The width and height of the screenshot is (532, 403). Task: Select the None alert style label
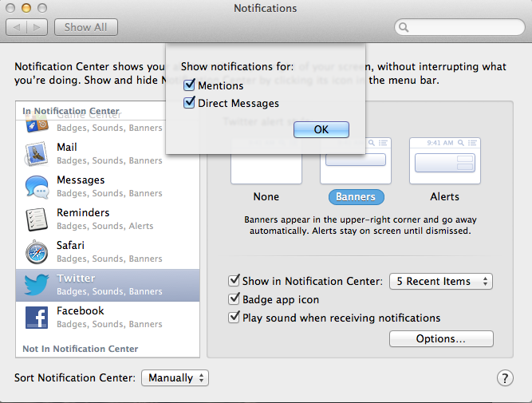click(266, 197)
